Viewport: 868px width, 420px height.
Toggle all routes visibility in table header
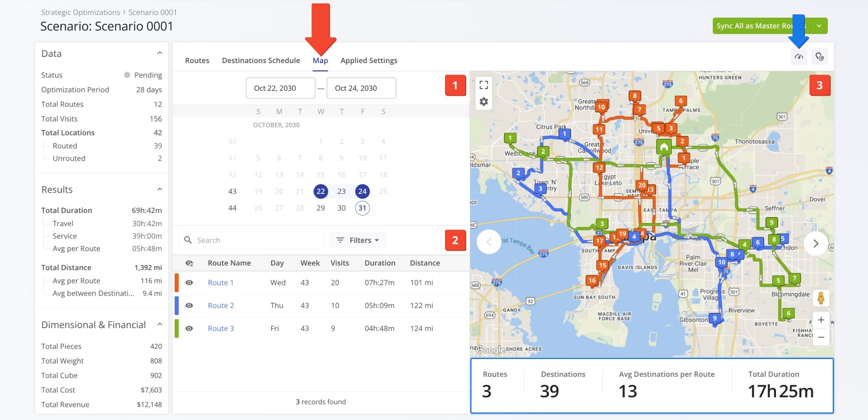coord(189,263)
